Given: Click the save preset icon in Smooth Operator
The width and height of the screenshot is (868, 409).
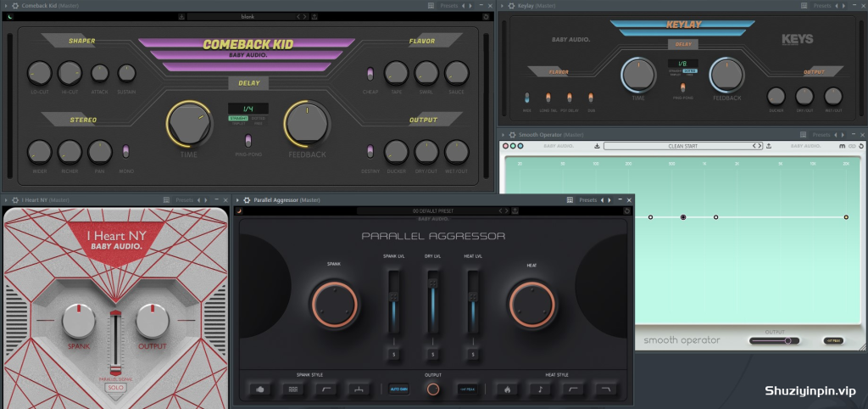Looking at the screenshot, I should pyautogui.click(x=597, y=146).
